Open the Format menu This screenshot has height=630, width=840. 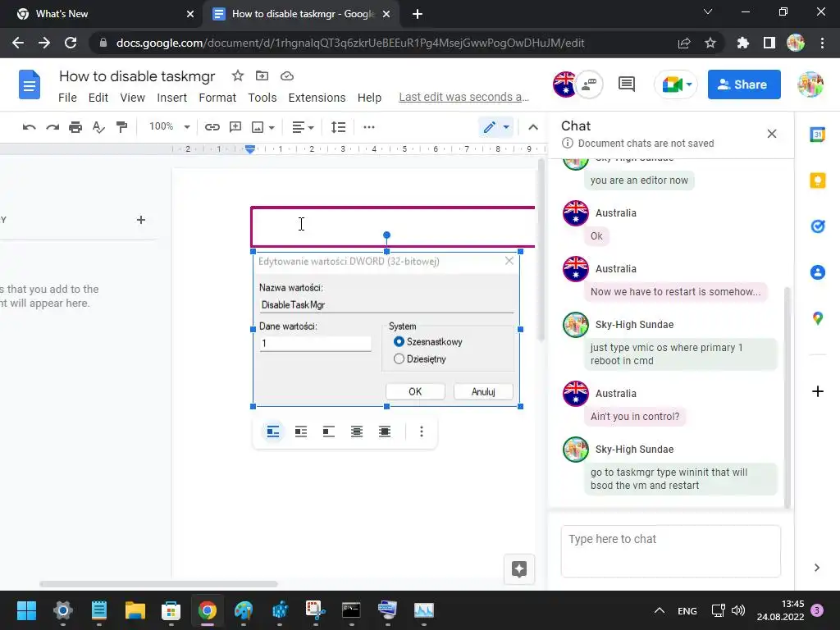[217, 98]
